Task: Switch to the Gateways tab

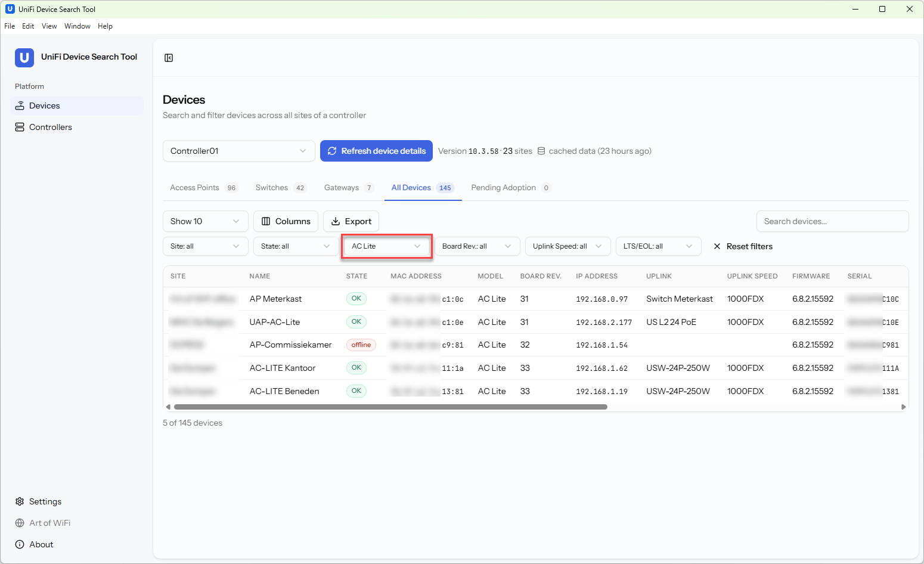Action: click(x=349, y=188)
